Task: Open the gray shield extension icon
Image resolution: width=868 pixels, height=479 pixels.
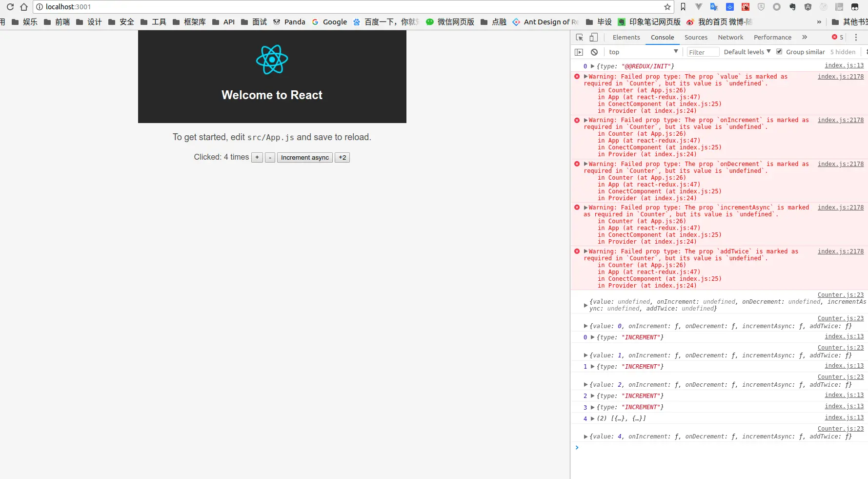Action: point(761,7)
